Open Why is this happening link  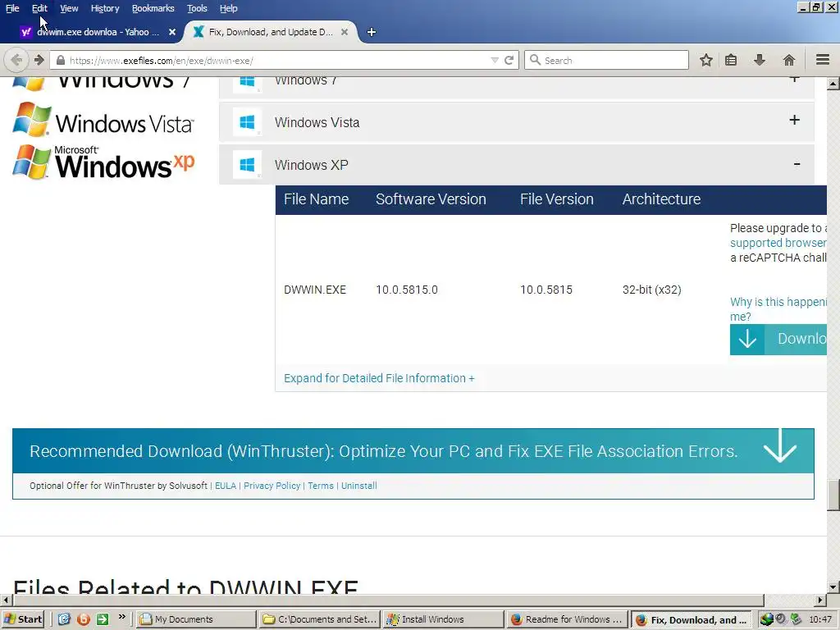778,309
